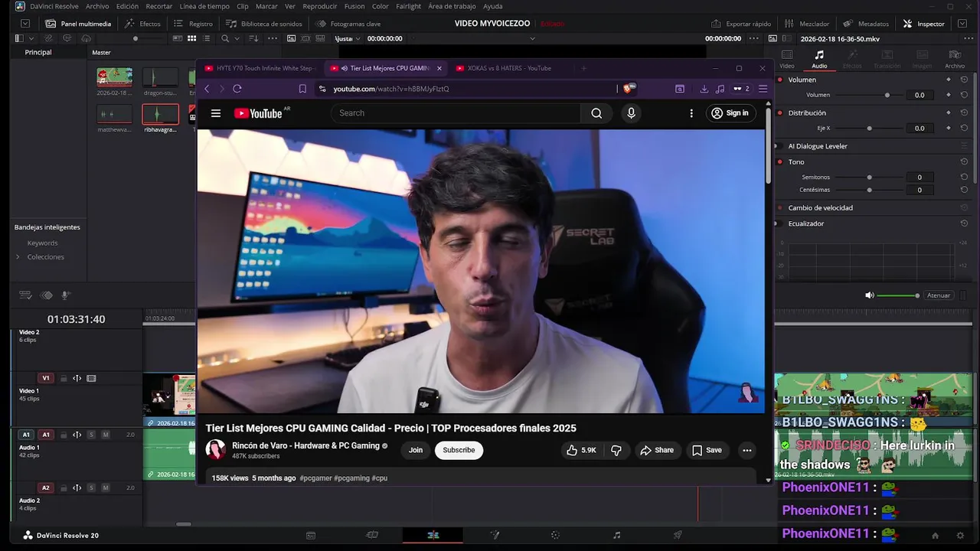The image size is (980, 551).
Task: Open the Efectos panel in DaVinci toolbar
Action: pos(142,24)
